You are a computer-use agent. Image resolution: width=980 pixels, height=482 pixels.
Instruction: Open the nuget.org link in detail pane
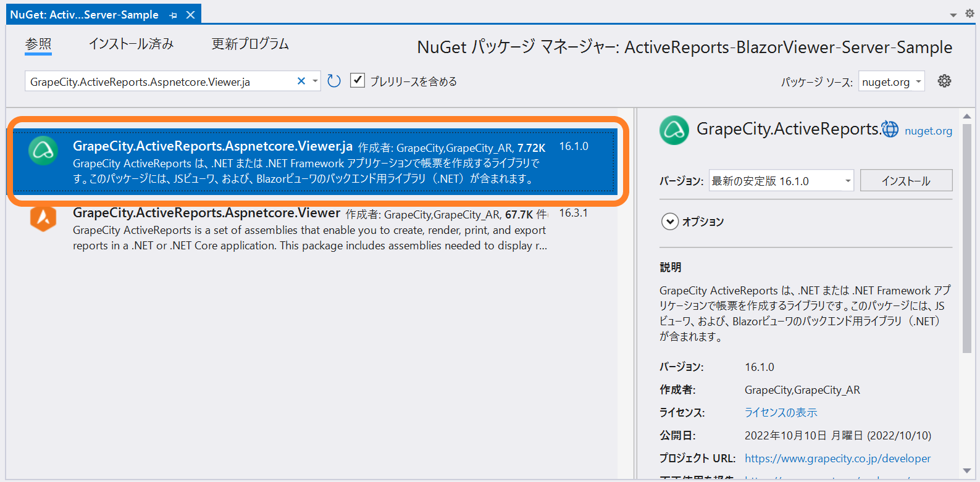[x=928, y=131]
